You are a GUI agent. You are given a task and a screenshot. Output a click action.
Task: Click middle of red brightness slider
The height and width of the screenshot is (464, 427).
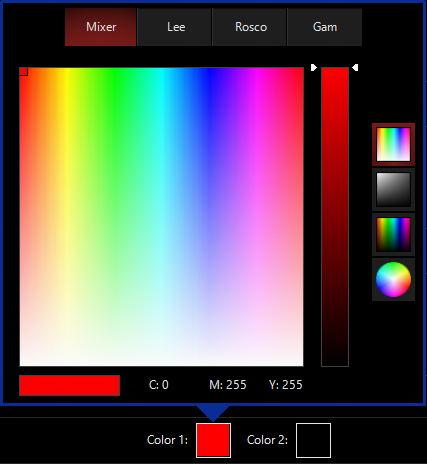tap(335, 217)
